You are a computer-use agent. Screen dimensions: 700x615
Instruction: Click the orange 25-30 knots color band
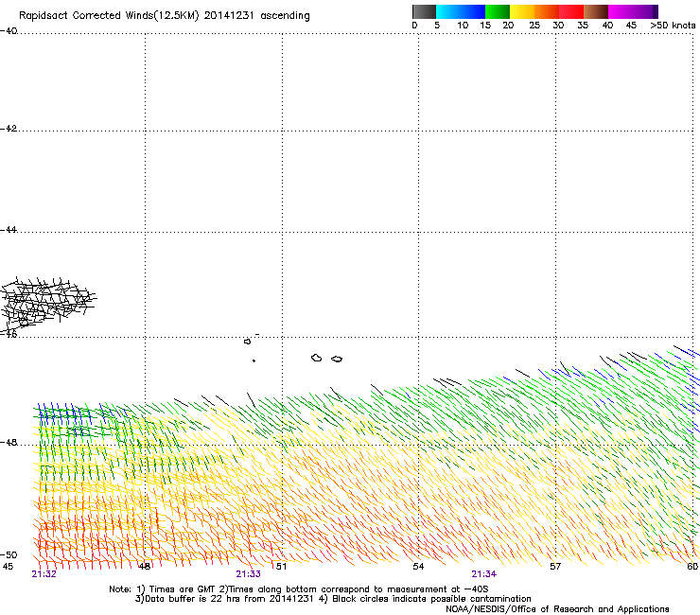(547, 11)
